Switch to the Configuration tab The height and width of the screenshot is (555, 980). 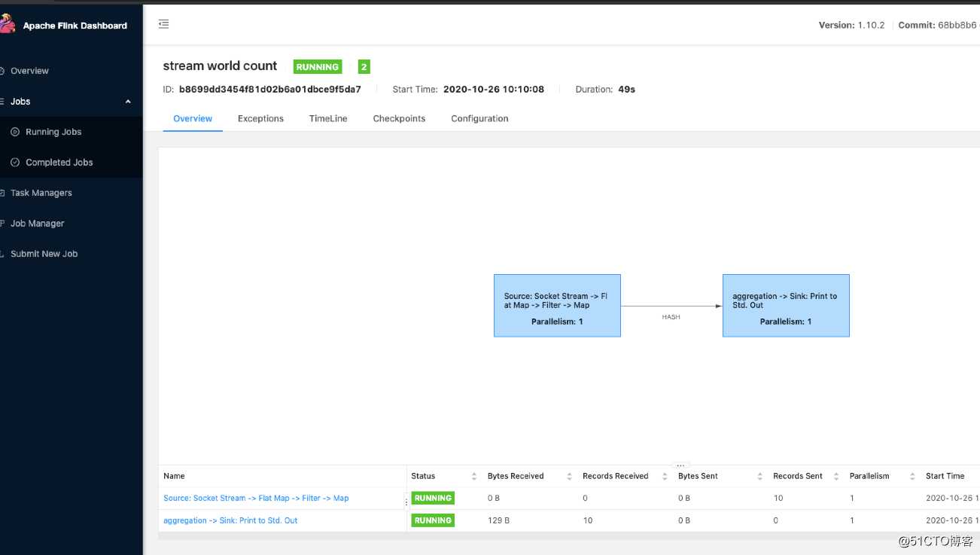pyautogui.click(x=479, y=118)
